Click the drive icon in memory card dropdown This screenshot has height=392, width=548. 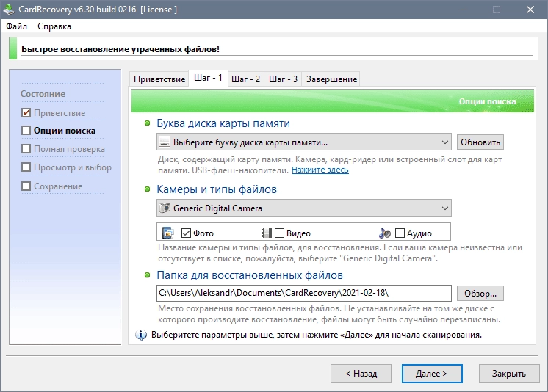point(165,142)
